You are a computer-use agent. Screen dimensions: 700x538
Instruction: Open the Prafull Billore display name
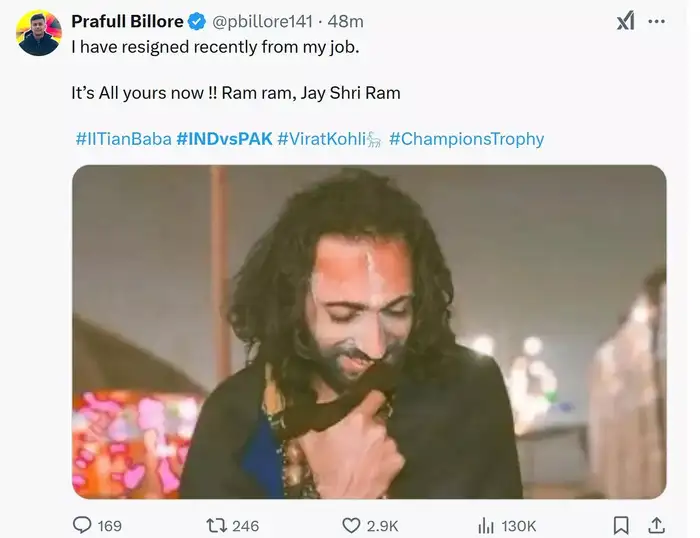[x=127, y=21]
